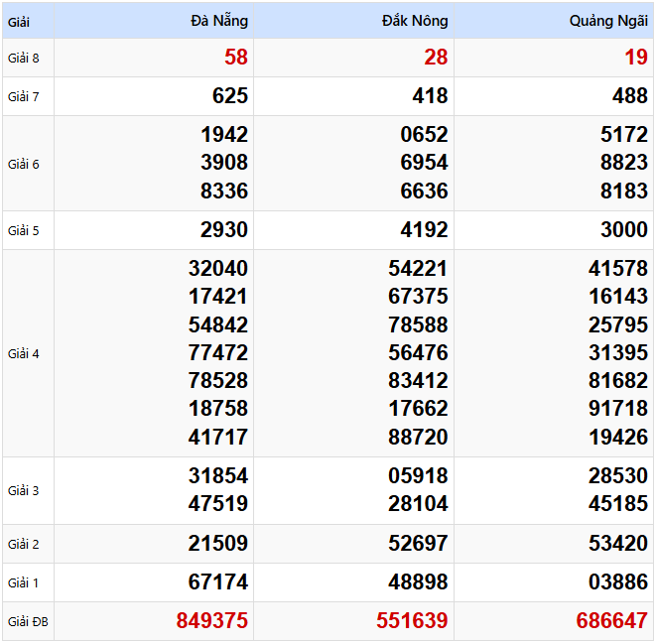This screenshot has height=644, width=657.
Task: Select the Giải 8 row label
Action: (x=24, y=58)
